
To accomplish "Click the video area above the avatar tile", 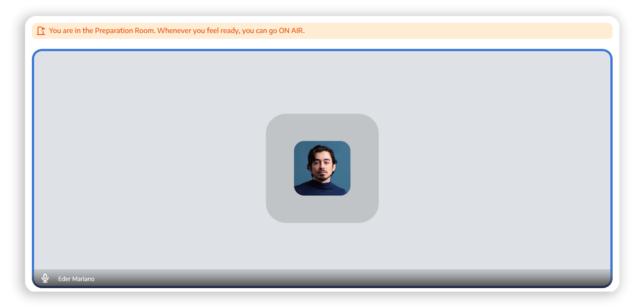I will click(322, 82).
